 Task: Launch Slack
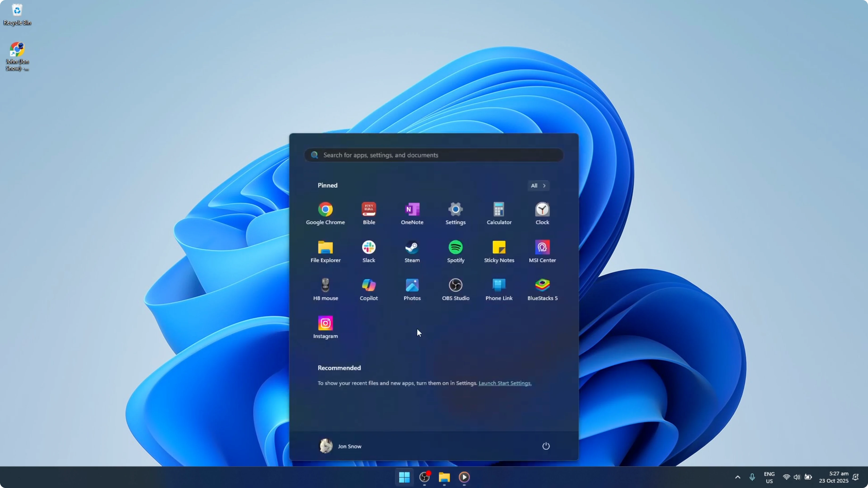pos(369,252)
